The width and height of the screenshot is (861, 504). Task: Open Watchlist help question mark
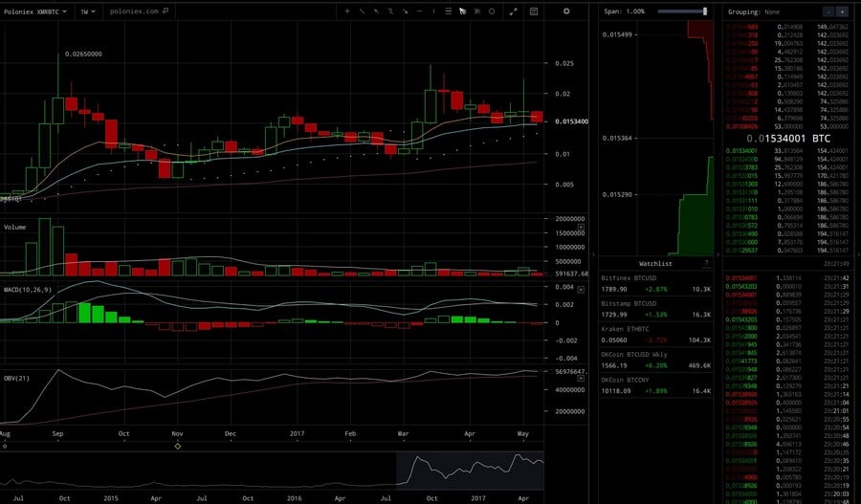click(x=706, y=263)
